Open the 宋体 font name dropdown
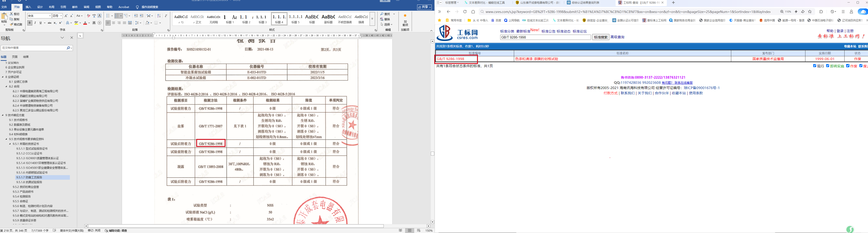This screenshot has width=868, height=233. click(x=50, y=16)
